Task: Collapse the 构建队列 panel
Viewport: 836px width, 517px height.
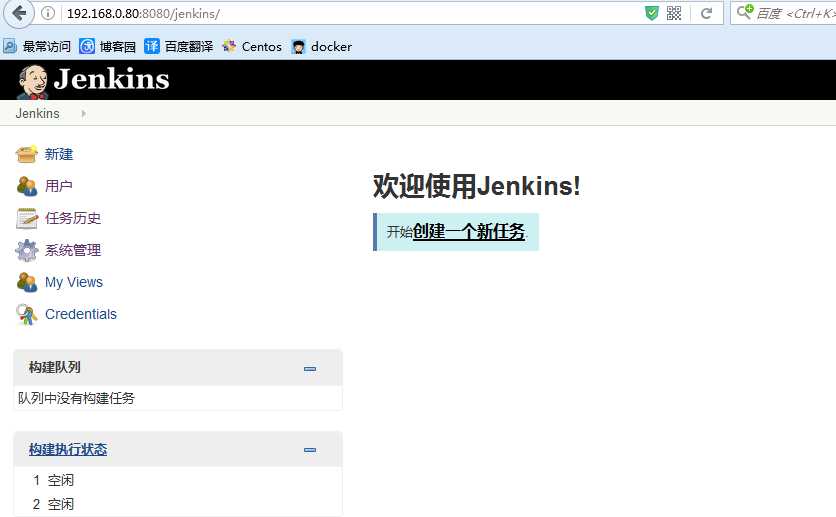Action: [x=310, y=368]
